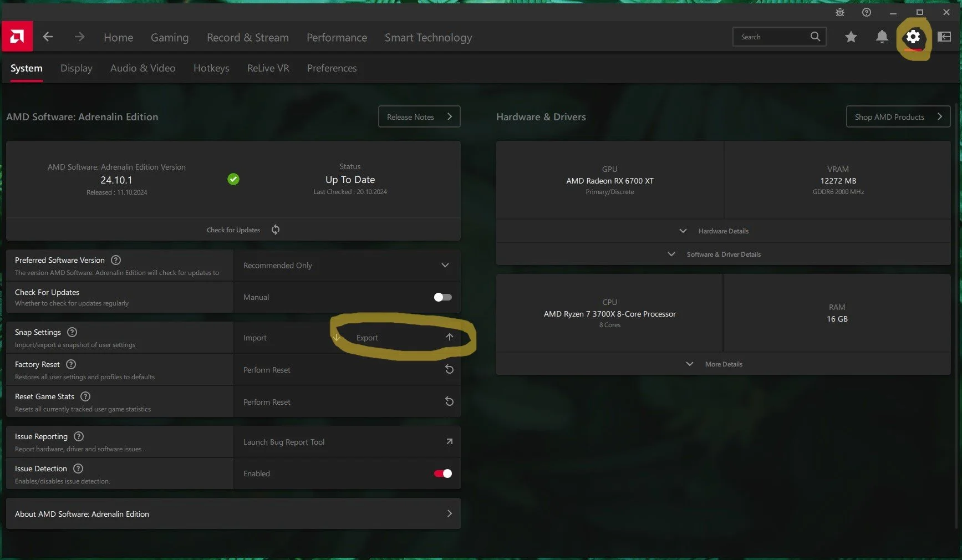Open the Home menu
The width and height of the screenshot is (962, 560).
coord(119,37)
